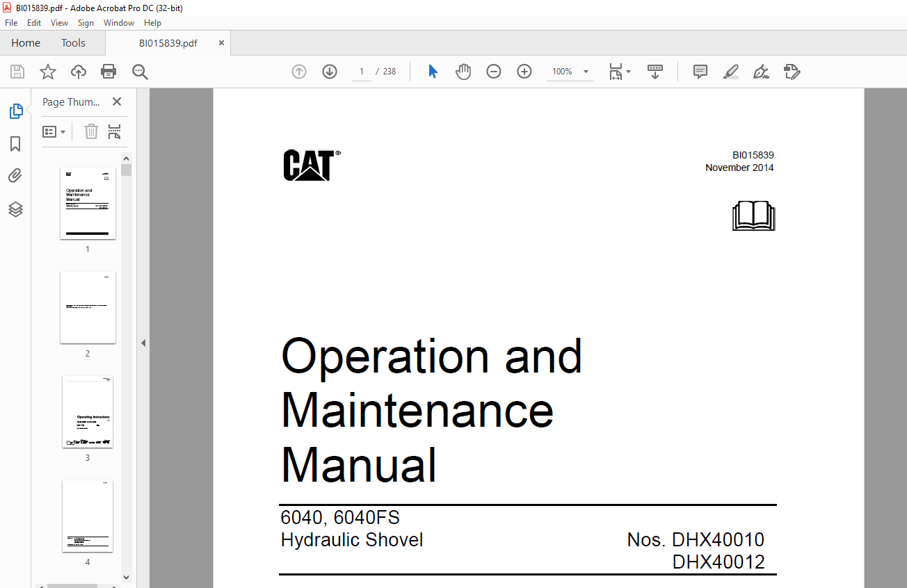907x588 pixels.
Task: Open the View menu
Action: (60, 23)
